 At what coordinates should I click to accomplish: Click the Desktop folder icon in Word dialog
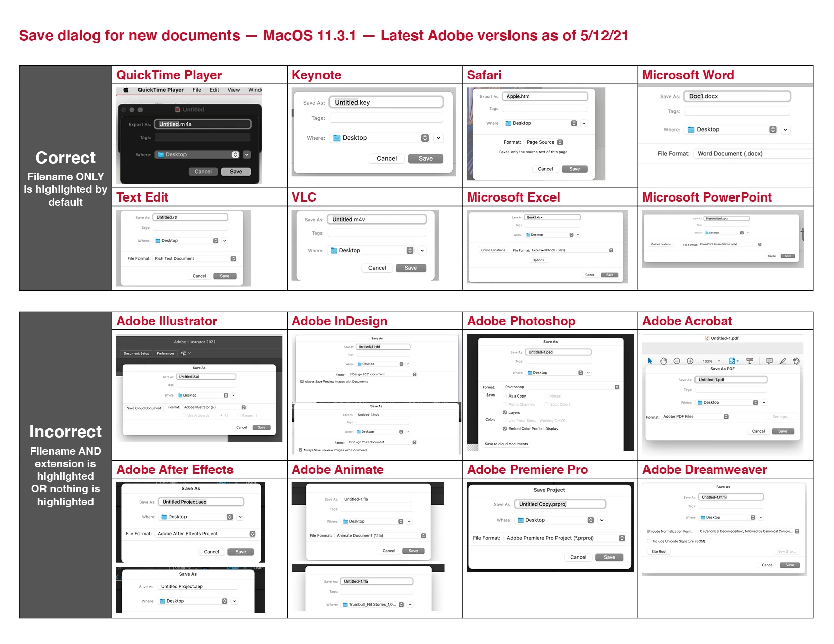[691, 130]
